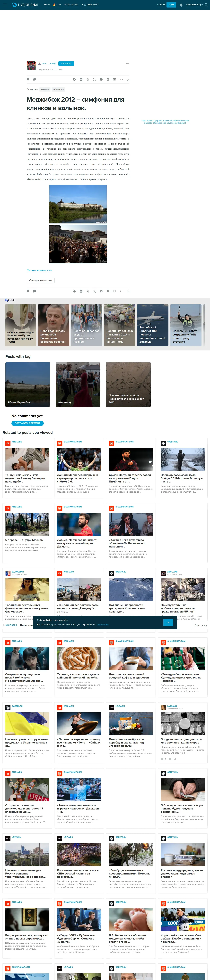Share via LiveJournal repost icon above the title

point(74,80)
